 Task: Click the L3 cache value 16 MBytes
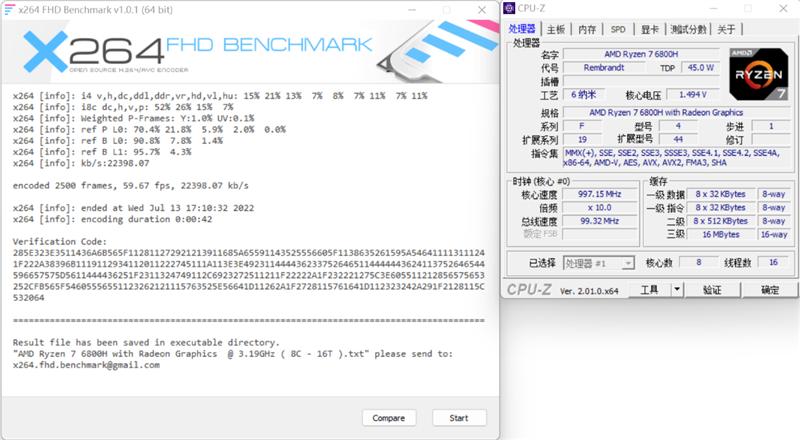[720, 234]
